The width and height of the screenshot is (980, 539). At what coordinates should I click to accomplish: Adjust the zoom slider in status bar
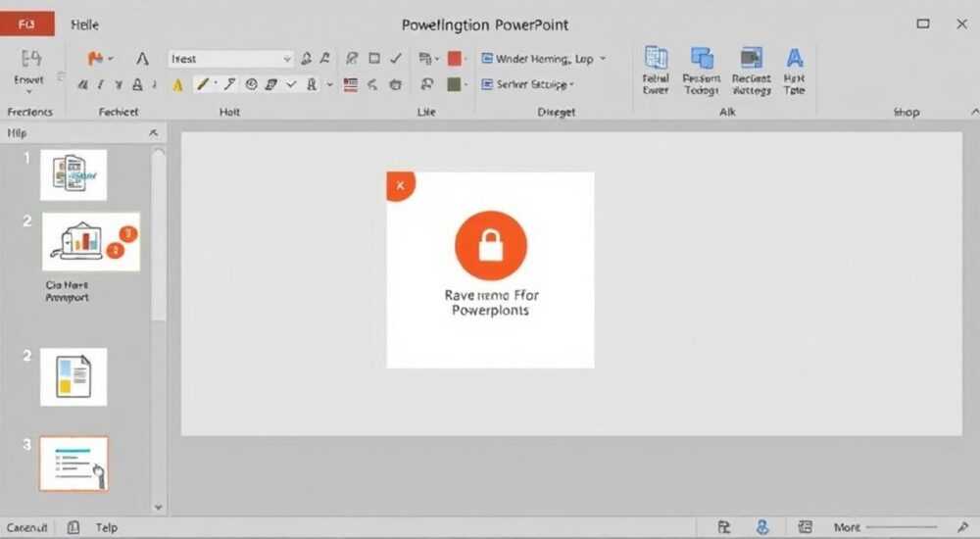902,528
